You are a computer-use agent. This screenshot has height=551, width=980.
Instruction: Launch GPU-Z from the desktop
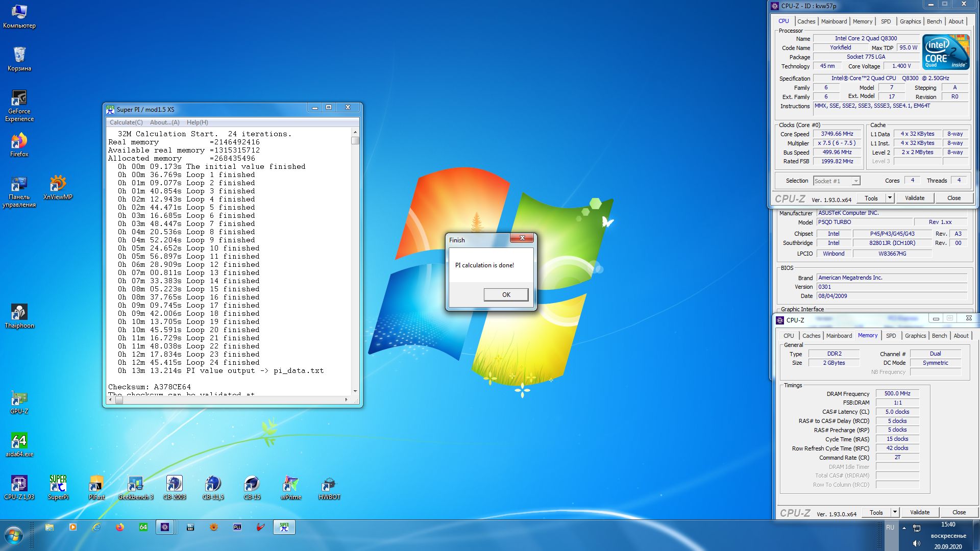point(19,402)
